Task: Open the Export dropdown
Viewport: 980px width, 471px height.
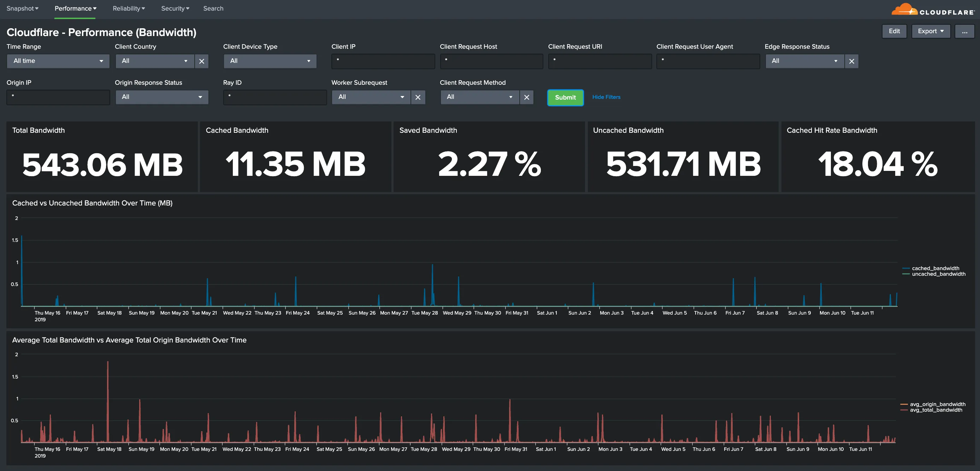Action: (931, 31)
